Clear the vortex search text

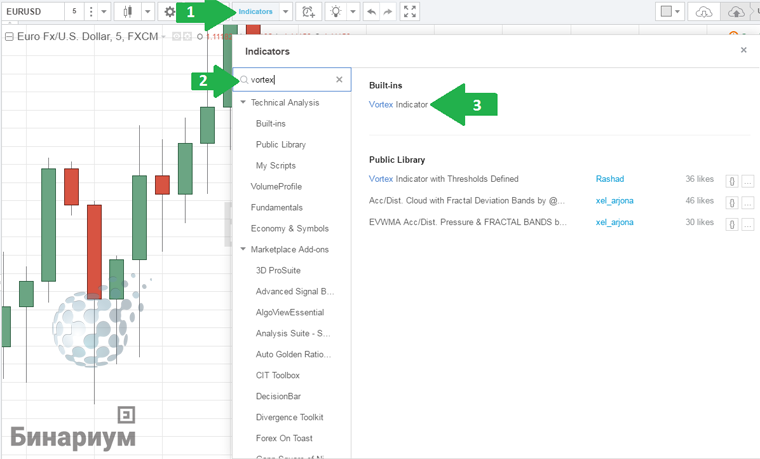339,79
